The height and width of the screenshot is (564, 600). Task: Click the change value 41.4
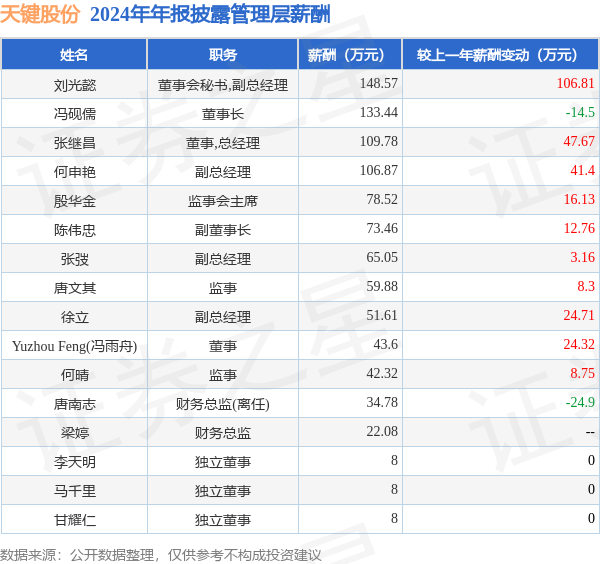[582, 170]
